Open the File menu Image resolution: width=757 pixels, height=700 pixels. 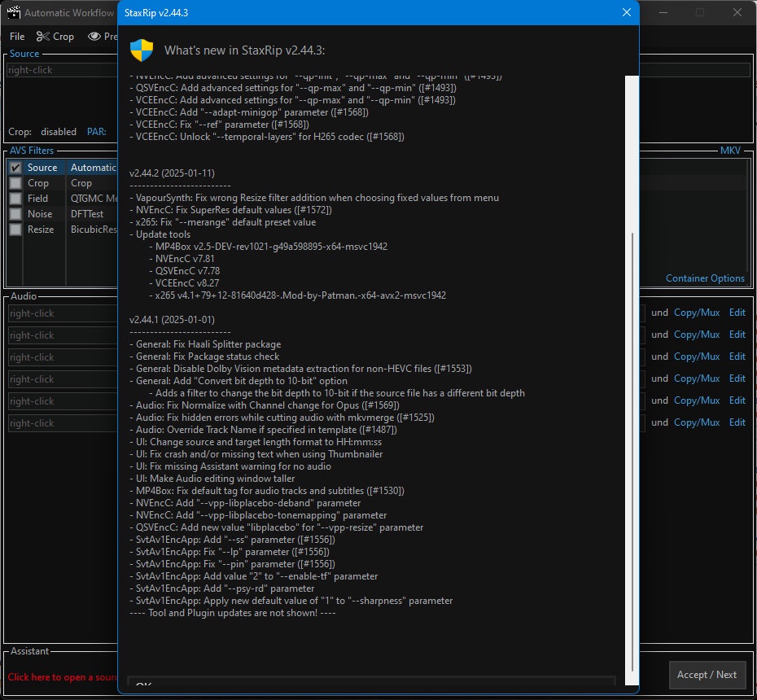coord(17,36)
